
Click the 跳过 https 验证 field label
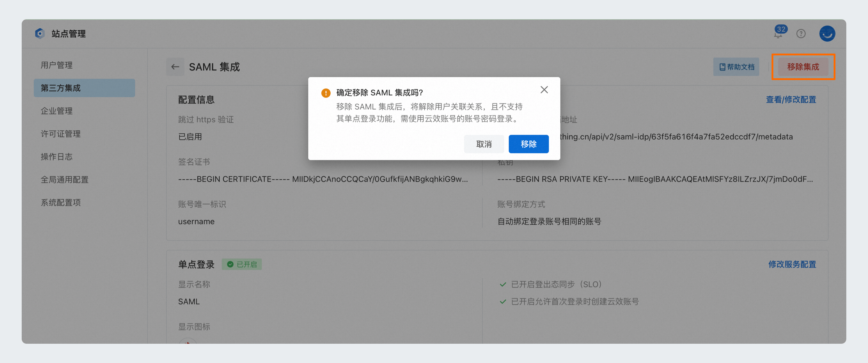point(206,120)
